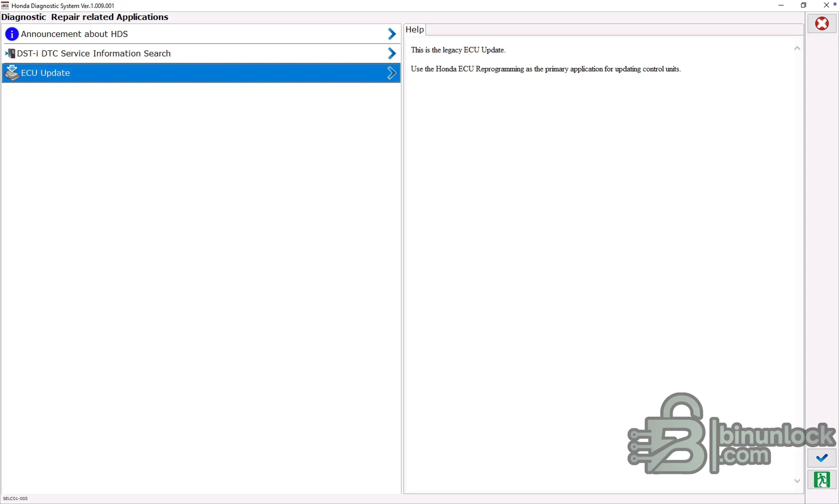Screen dimensions: 839x504
Task: Expand the DST-i DTC Service Information Search arrow
Action: [x=392, y=53]
